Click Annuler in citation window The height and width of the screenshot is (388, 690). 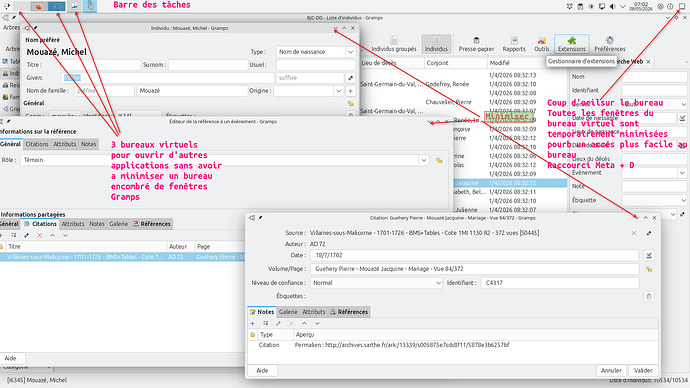click(611, 370)
